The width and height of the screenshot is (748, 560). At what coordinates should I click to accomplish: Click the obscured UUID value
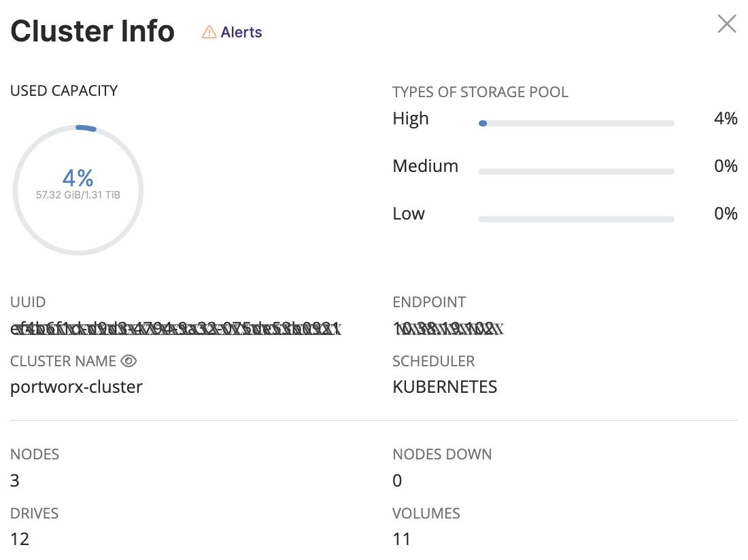175,330
